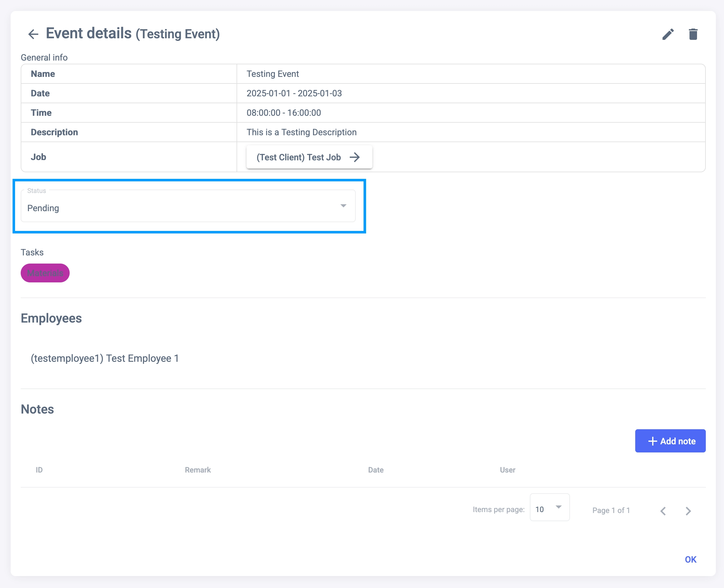Screen dimensions: 724x588
Task: Click the Status dropdown arrow
Action: click(343, 206)
